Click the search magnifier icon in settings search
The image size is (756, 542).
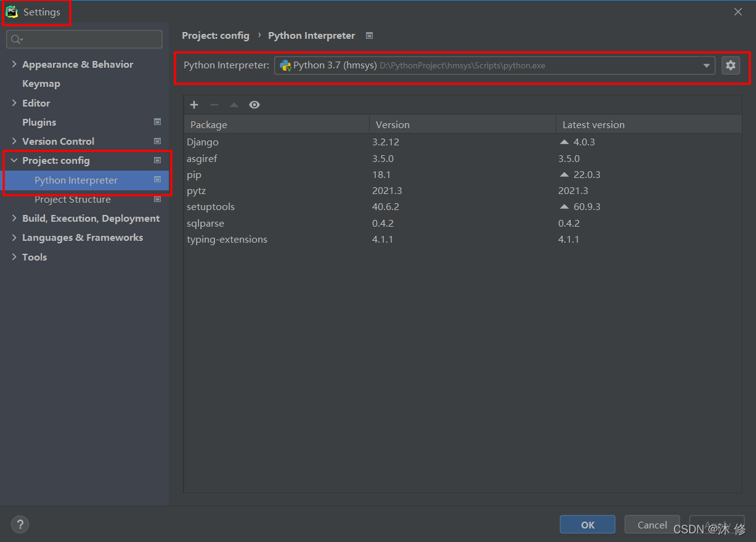point(17,39)
